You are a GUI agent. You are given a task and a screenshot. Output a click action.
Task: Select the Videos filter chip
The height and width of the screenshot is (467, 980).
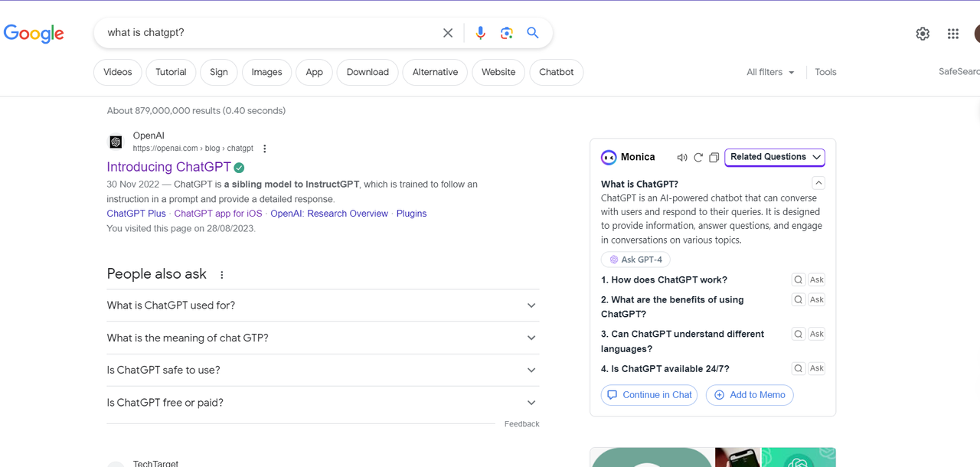pyautogui.click(x=118, y=72)
